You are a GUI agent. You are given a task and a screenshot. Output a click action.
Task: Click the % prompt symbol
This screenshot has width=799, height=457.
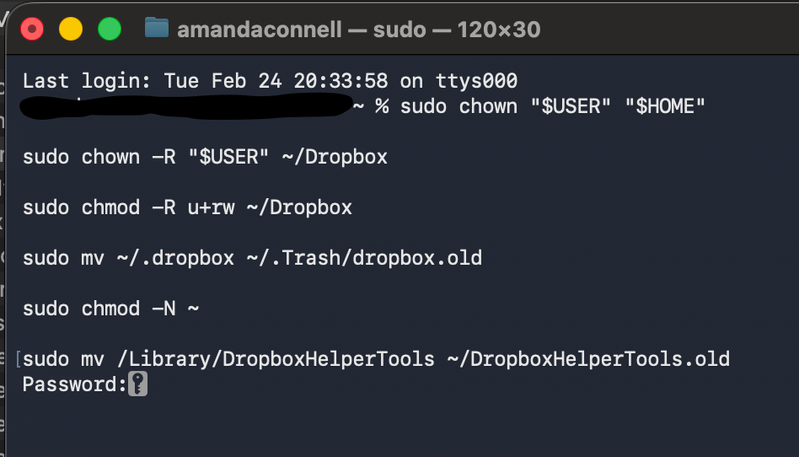tap(382, 106)
